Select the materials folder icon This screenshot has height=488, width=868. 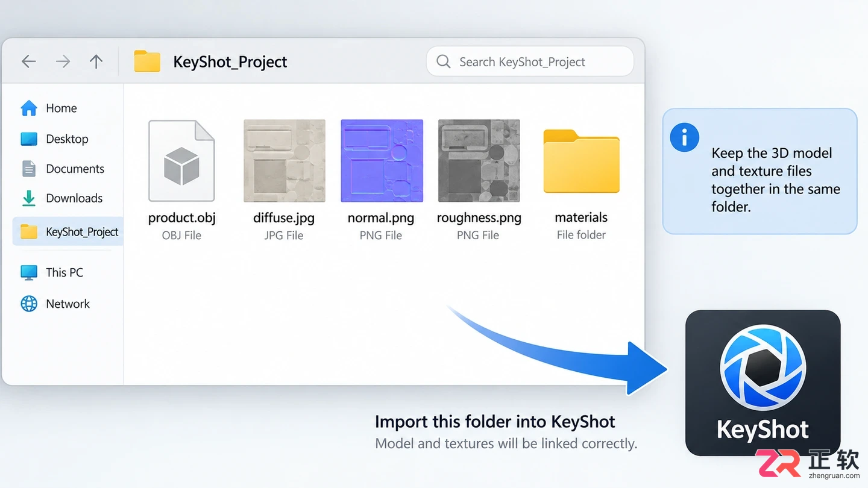[582, 161]
